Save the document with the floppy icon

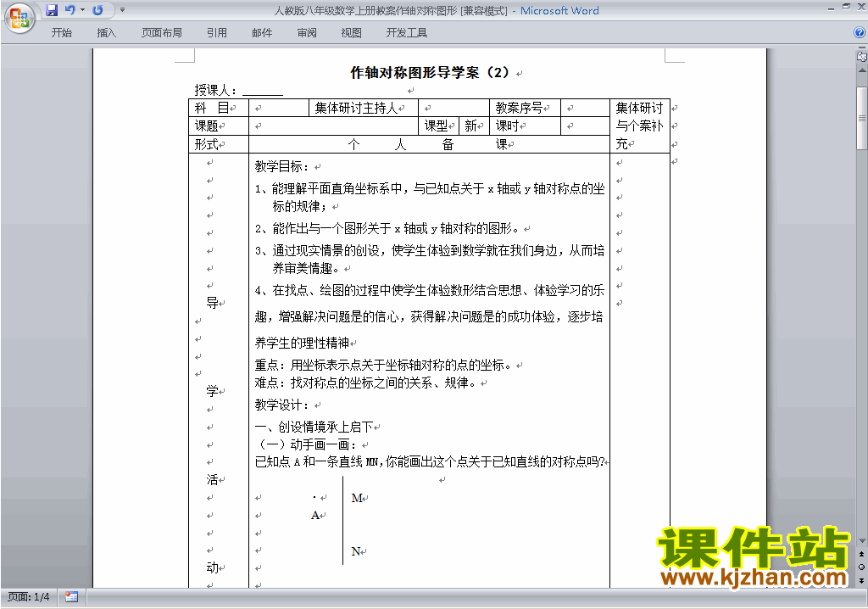52,10
